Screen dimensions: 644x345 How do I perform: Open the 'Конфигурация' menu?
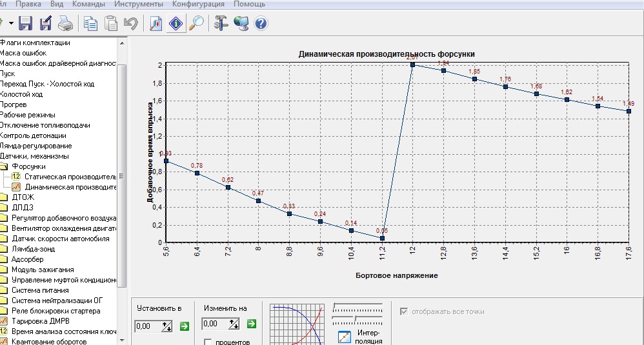click(193, 4)
